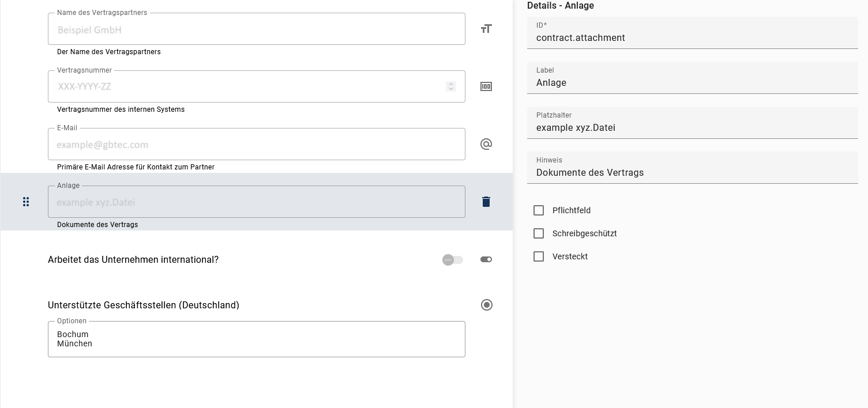Image resolution: width=868 pixels, height=408 pixels.
Task: Click the Anlage input field in the form
Action: pyautogui.click(x=257, y=202)
